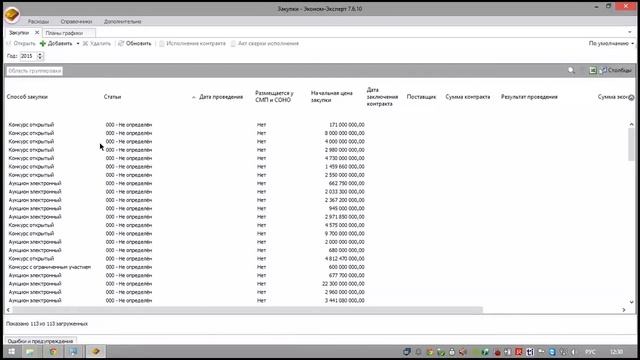Open File Explorer from the taskbar
Image resolution: width=640 pixels, height=360 pixels.
pos(30,351)
